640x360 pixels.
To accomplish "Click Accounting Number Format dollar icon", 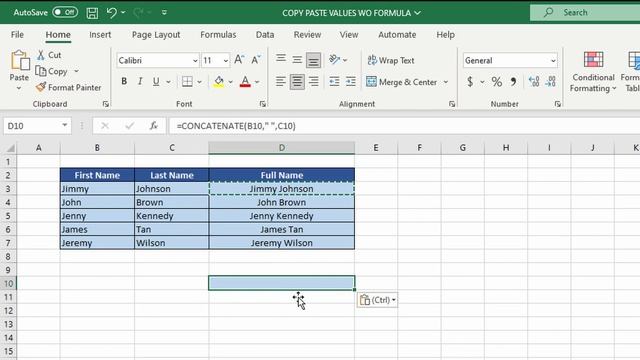I will coord(470,82).
